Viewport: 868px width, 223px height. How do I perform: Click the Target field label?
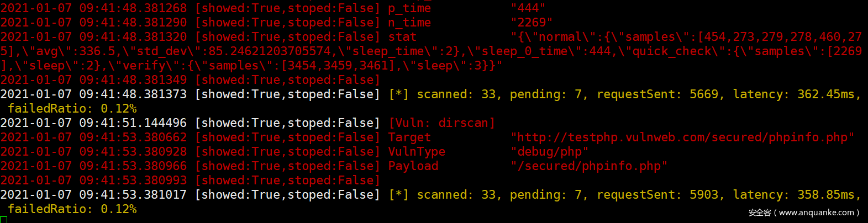click(409, 137)
